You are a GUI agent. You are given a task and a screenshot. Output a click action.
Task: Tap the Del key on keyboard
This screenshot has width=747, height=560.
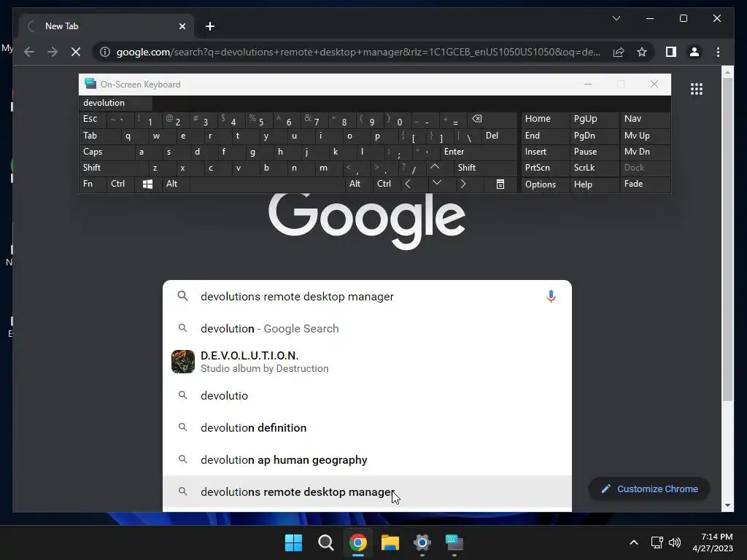pyautogui.click(x=499, y=136)
